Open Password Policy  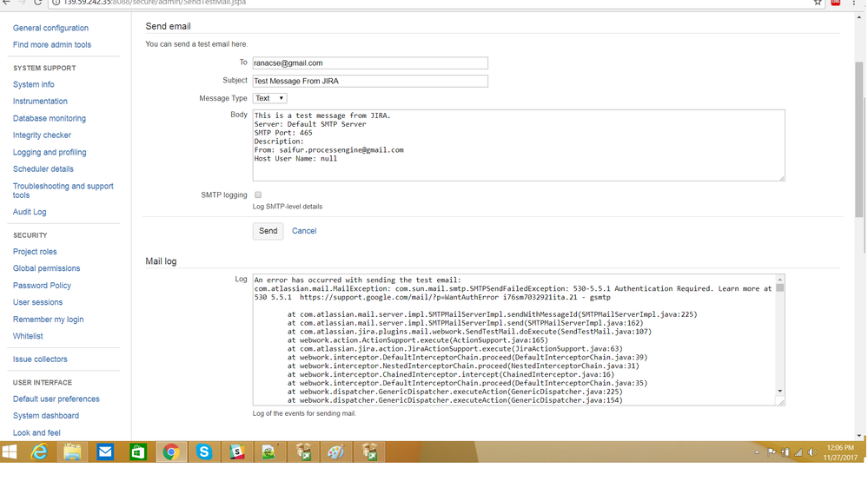coord(42,286)
